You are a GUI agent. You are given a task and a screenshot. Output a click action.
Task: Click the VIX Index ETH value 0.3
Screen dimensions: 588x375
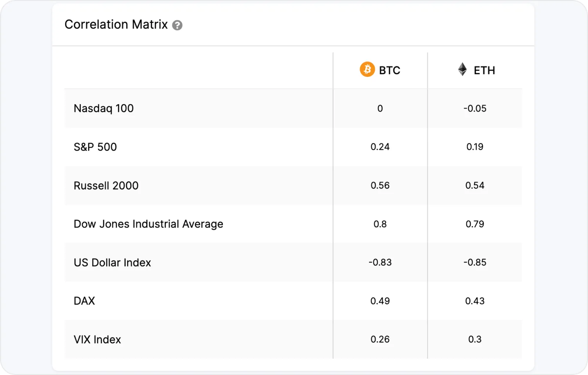475,339
